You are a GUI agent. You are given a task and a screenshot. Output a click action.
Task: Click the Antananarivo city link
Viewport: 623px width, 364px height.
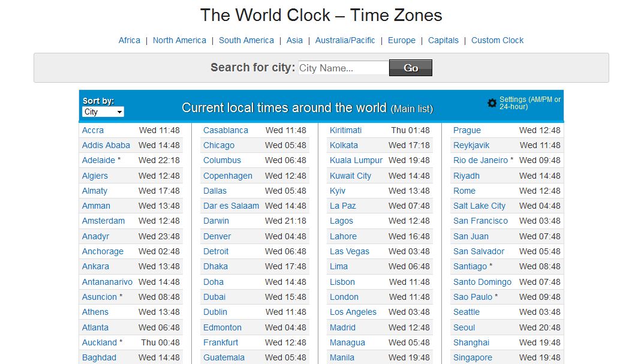coord(107,282)
